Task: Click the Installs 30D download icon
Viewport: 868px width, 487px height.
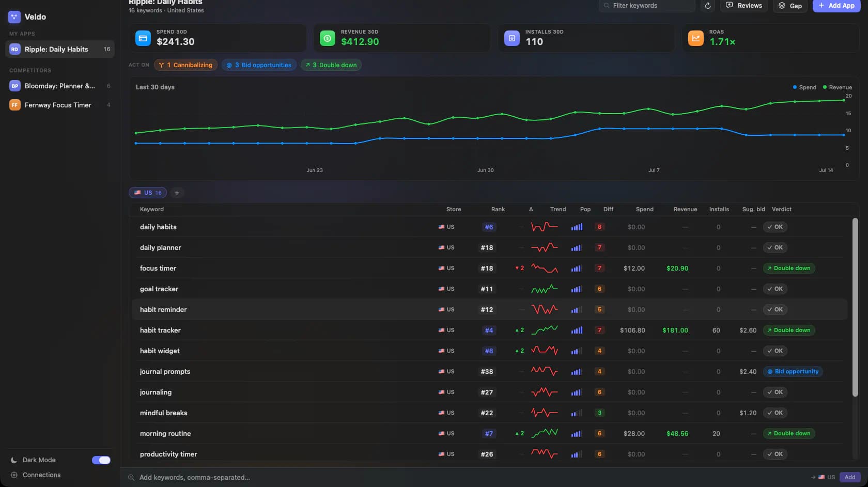Action: tap(512, 38)
